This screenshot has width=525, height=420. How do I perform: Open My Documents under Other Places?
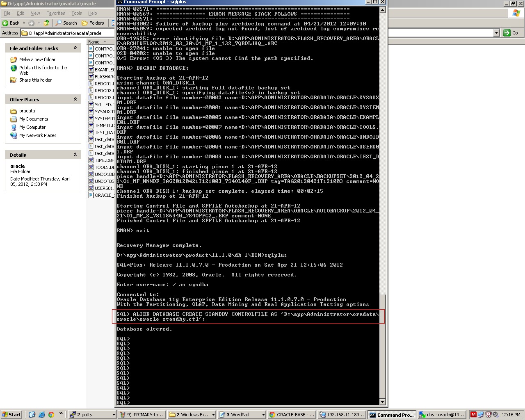point(33,119)
